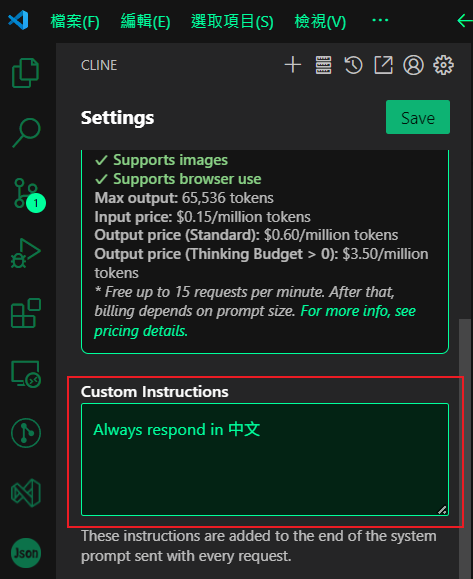The image size is (473, 579).
Task: Open the 檔案(F) menu
Action: [75, 21]
